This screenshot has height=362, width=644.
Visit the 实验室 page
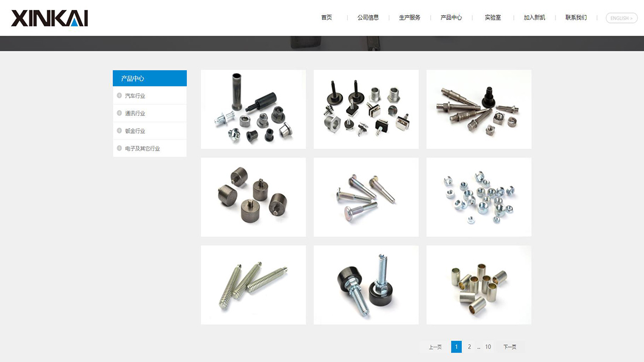[x=493, y=18]
